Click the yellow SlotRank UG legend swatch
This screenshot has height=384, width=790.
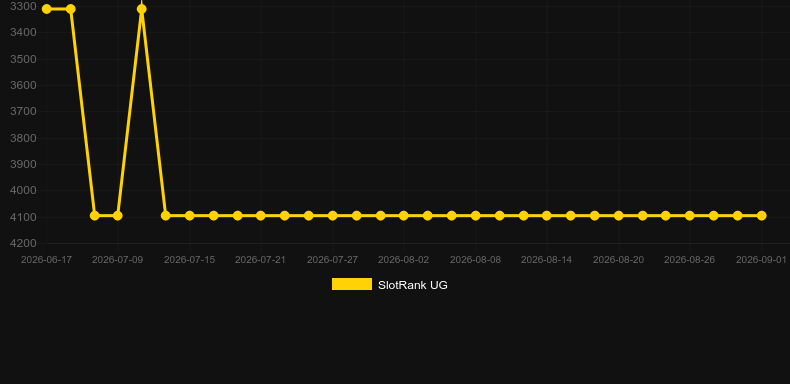pyautogui.click(x=352, y=284)
